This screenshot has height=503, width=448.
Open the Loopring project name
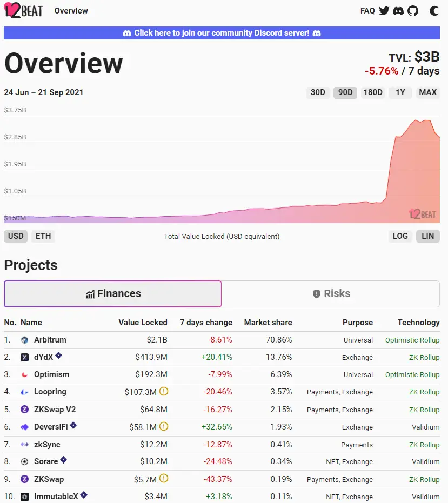[x=50, y=392]
